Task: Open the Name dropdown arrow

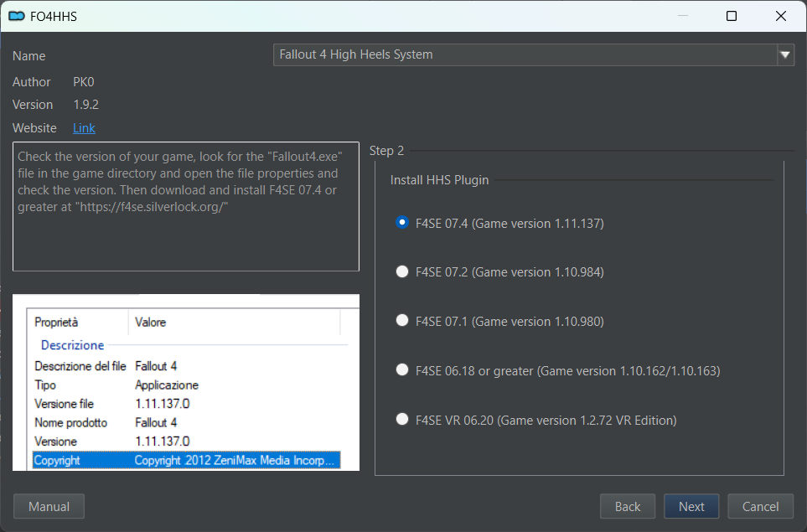Action: point(785,54)
